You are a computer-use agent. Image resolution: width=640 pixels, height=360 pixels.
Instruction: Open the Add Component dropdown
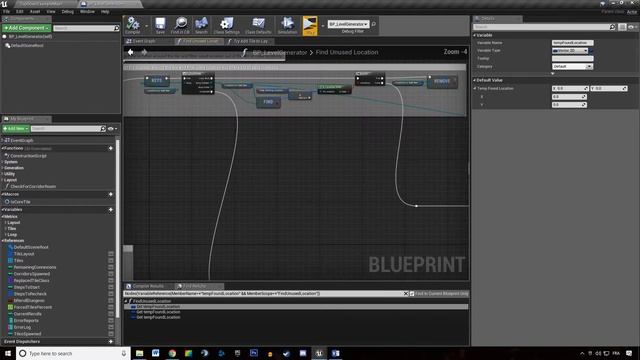[x=27, y=28]
